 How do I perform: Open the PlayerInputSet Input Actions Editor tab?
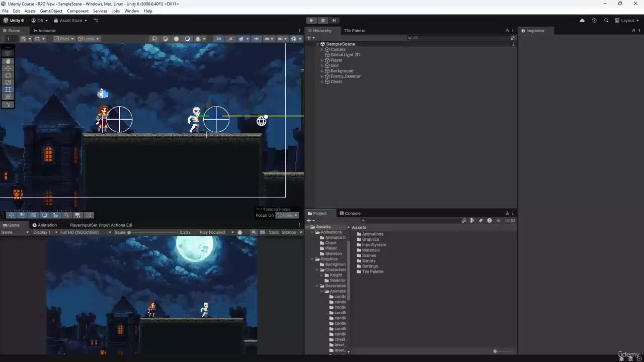click(x=101, y=225)
